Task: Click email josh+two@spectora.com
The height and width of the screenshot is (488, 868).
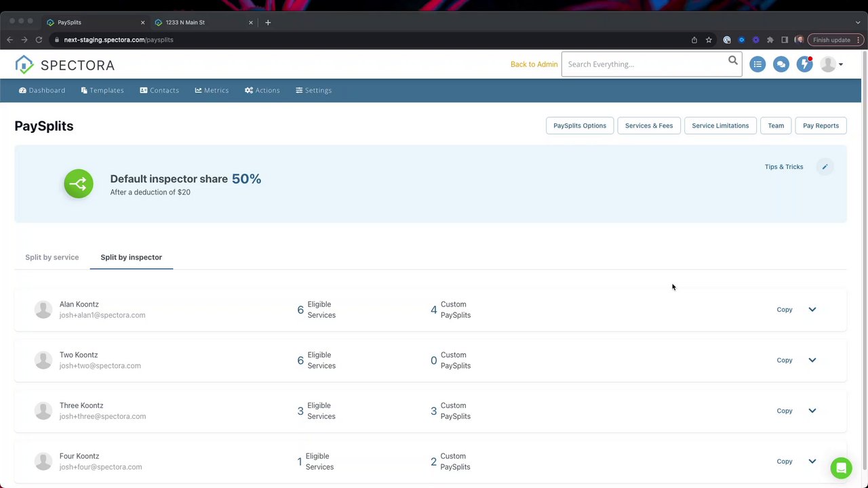Action: pyautogui.click(x=100, y=366)
